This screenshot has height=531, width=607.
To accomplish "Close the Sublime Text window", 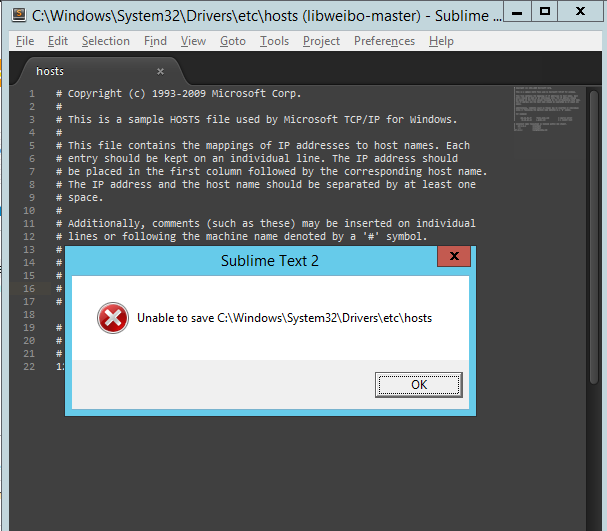I will pos(580,11).
